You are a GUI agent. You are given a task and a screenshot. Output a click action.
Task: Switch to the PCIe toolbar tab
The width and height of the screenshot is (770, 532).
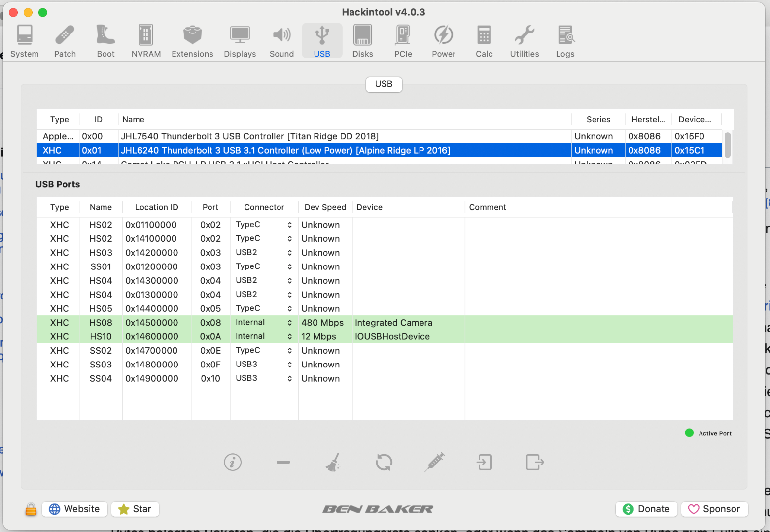pyautogui.click(x=403, y=41)
